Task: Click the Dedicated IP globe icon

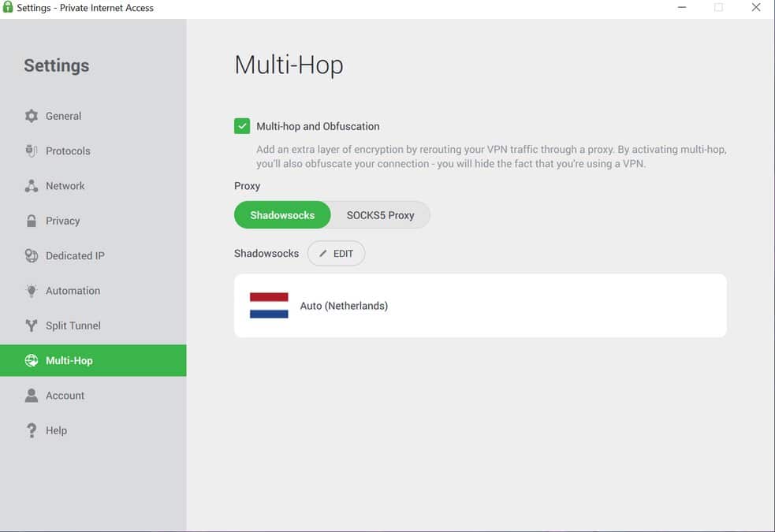Action: point(31,256)
